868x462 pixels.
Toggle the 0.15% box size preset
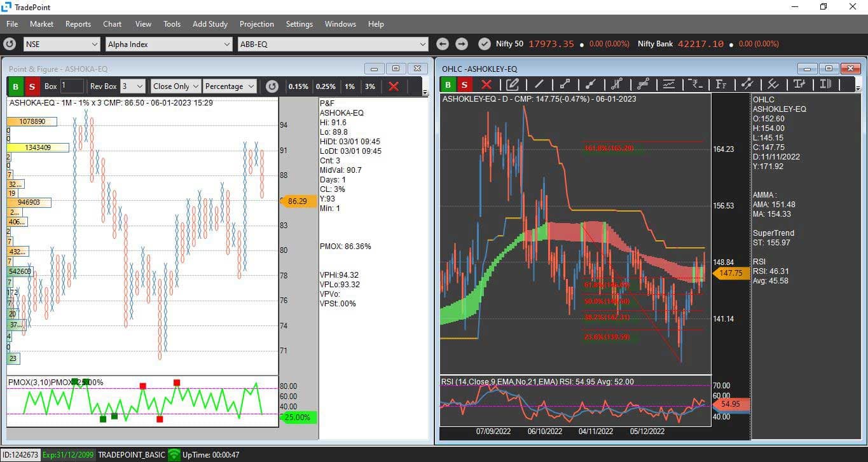click(298, 86)
